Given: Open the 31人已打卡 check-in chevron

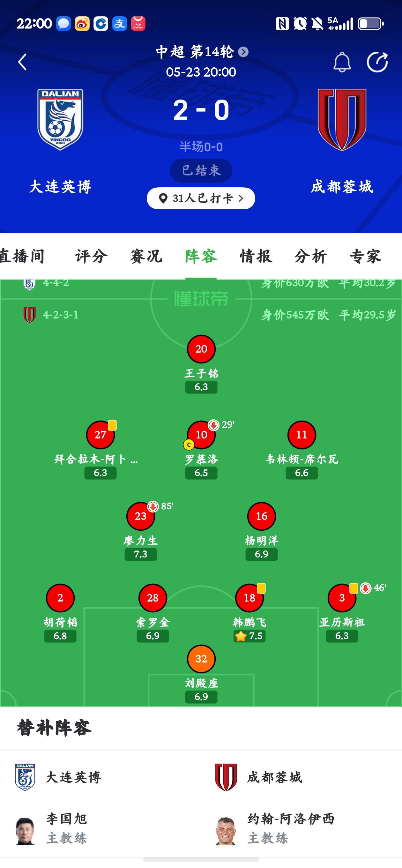Looking at the screenshot, I should (240, 198).
